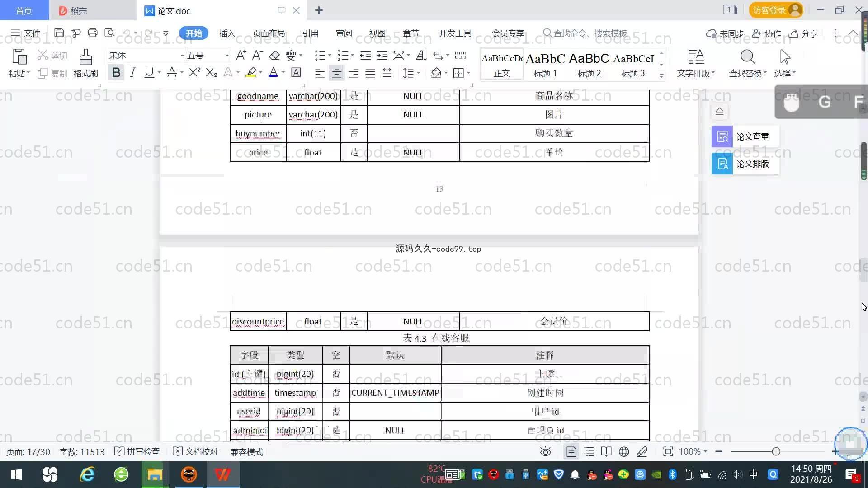Increase font size with A+ icon

(x=241, y=56)
